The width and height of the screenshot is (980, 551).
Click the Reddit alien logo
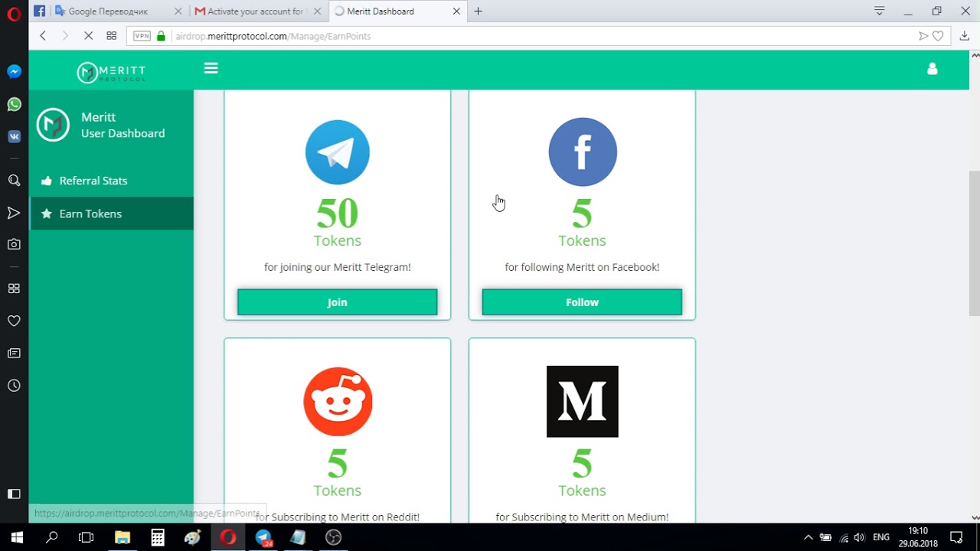(338, 402)
